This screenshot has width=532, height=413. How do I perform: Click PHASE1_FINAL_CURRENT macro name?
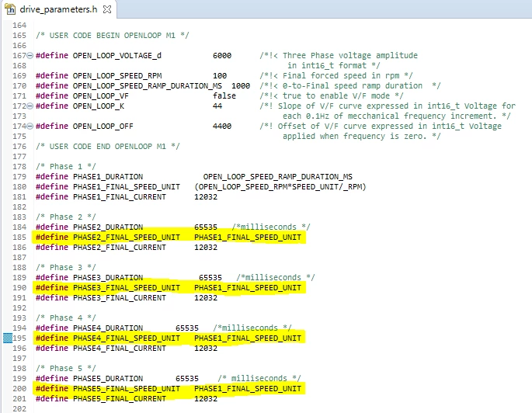pyautogui.click(x=120, y=197)
